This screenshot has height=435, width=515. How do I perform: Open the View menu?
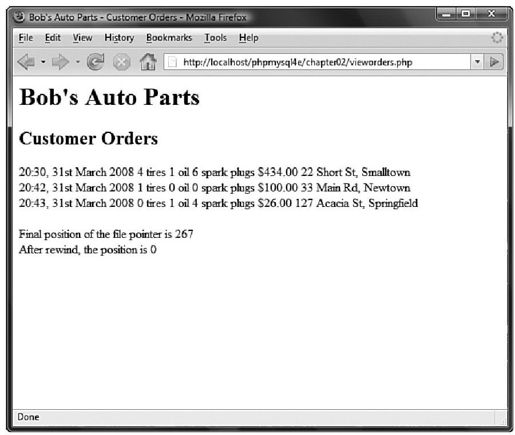(x=82, y=38)
